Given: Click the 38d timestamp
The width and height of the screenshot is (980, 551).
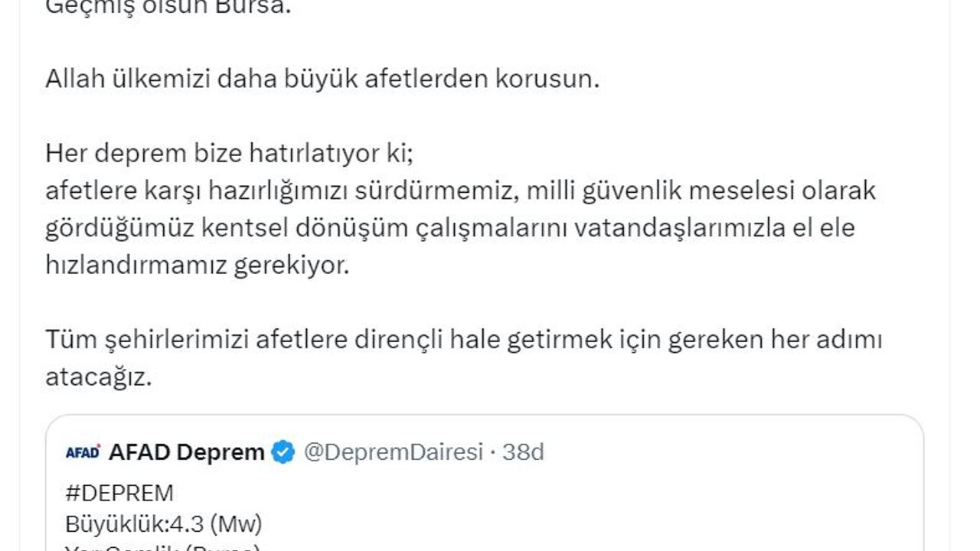Looking at the screenshot, I should (x=523, y=452).
